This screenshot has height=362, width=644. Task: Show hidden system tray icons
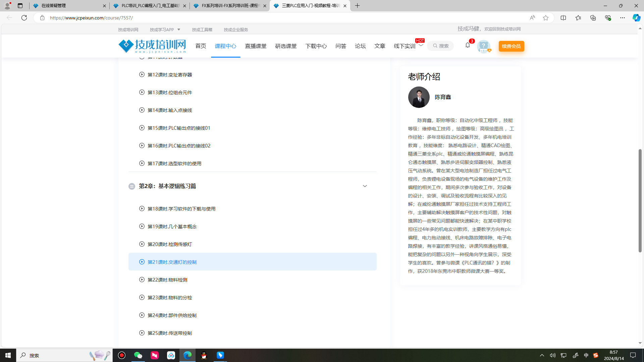pyautogui.click(x=542, y=355)
